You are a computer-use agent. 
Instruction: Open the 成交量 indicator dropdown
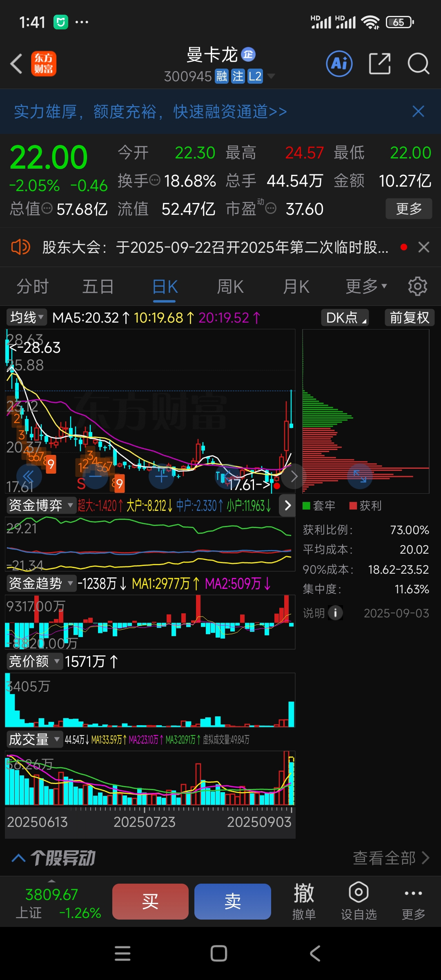34,739
